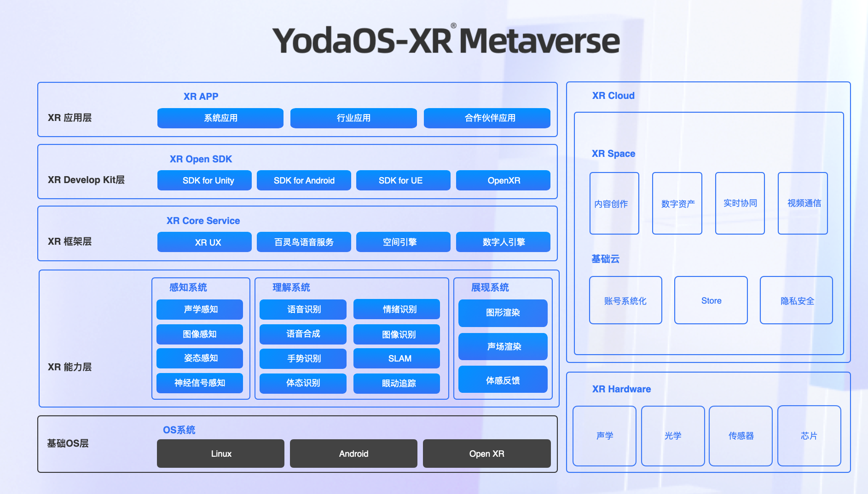Screen dimensions: 868x494
Task: Select 神经信号感知 in 感知系统
Action: point(199,383)
